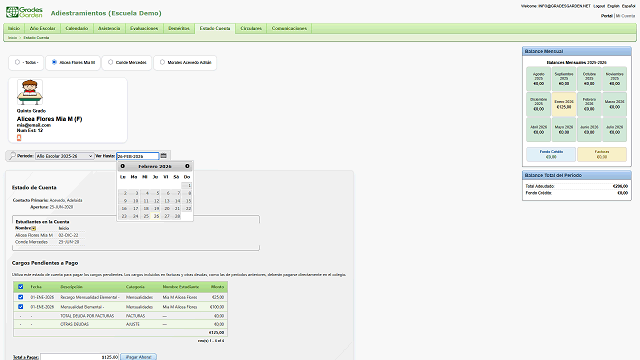This screenshot has width=640, height=360.
Task: Open the Estado Cuenta tab
Action: (215, 28)
